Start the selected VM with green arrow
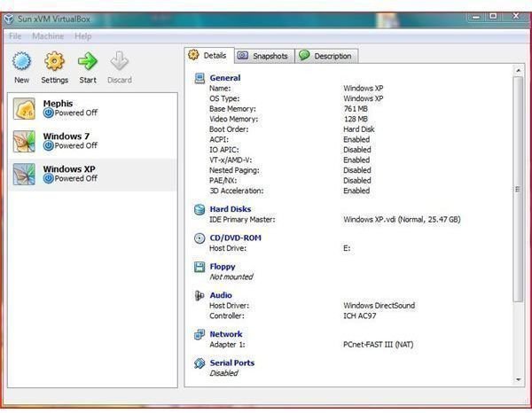The width and height of the screenshot is (532, 413). 88,61
